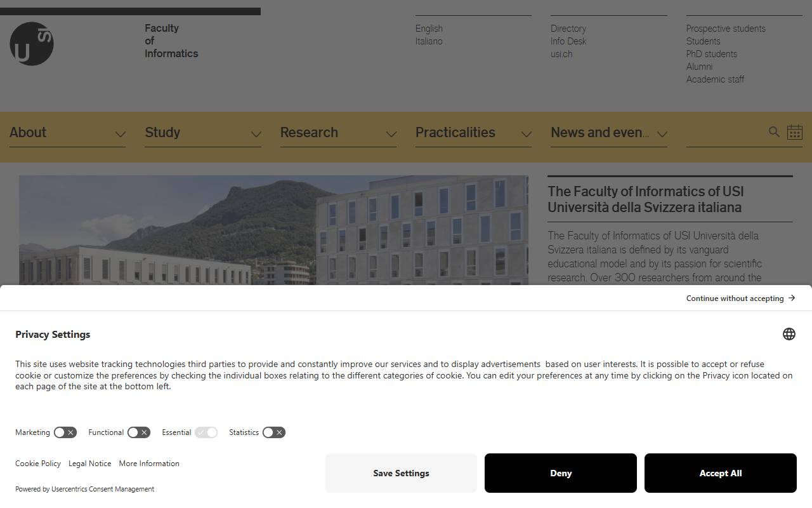Open the More Information link
The height and width of the screenshot is (508, 812).
coord(149,464)
